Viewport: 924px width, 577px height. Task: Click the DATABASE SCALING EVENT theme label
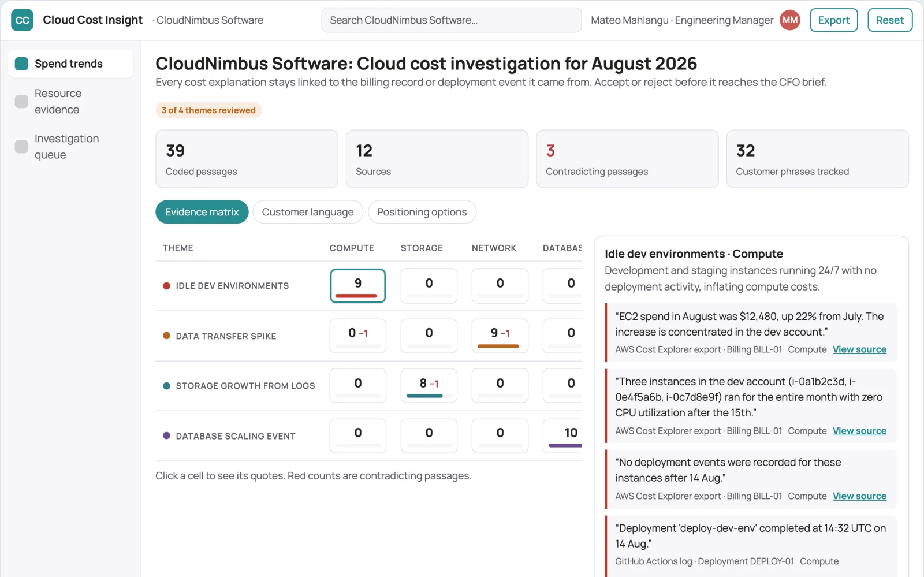[236, 436]
